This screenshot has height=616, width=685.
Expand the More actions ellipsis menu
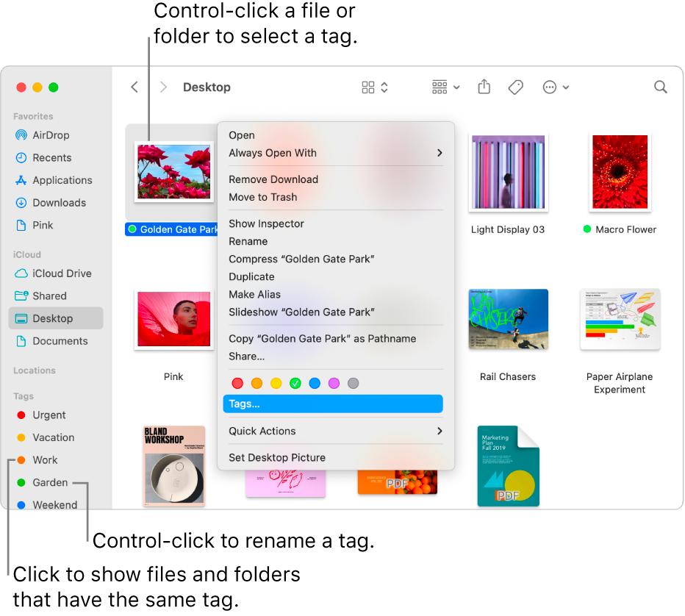pyautogui.click(x=556, y=87)
